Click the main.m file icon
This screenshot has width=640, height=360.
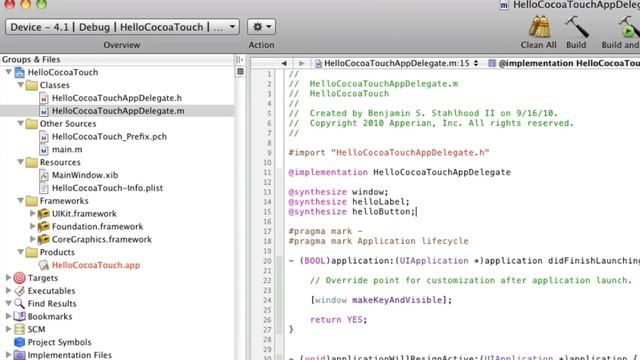pos(44,149)
